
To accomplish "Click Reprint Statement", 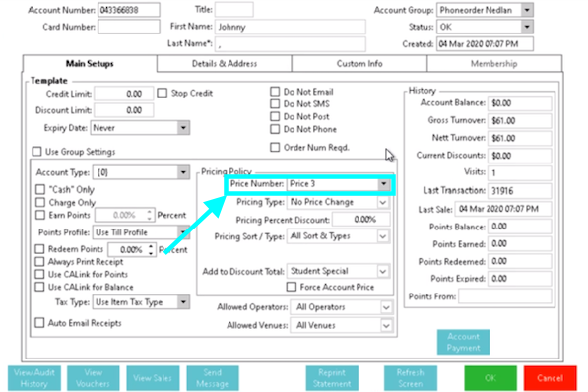I will coord(332,378).
